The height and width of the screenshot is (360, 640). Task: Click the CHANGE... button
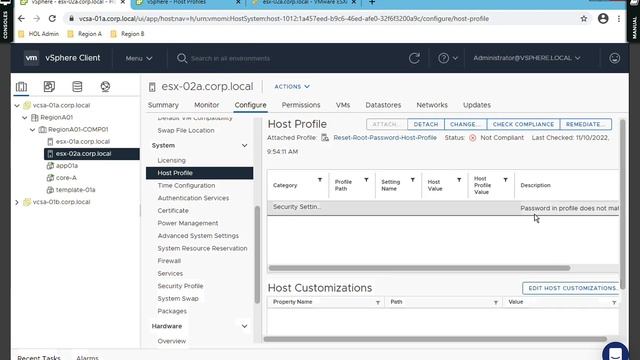(x=465, y=124)
